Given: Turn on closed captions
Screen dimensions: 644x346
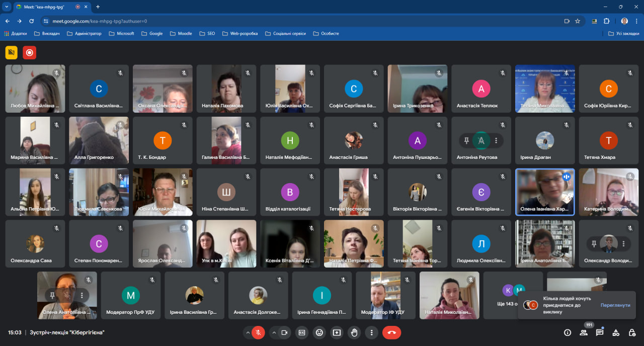Looking at the screenshot, I should coord(302,332).
